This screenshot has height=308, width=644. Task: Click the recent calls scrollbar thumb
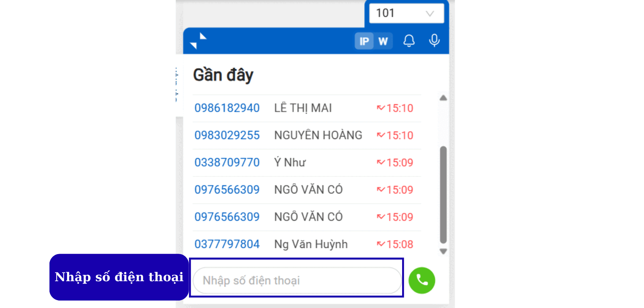[443, 194]
